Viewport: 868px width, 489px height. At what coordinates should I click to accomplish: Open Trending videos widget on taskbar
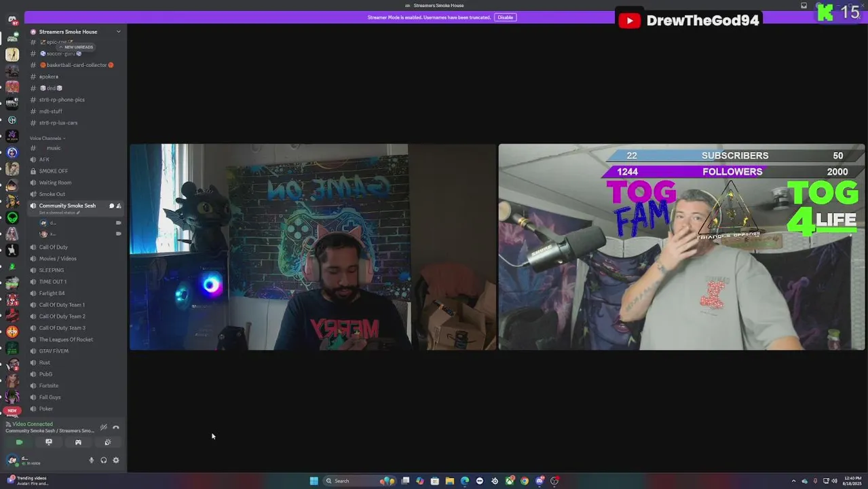(x=27, y=481)
